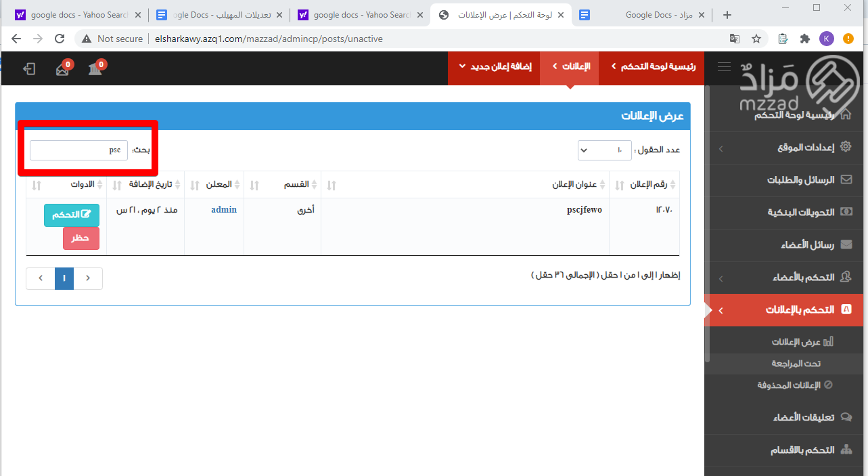Sort table by تاريخ الإضافة column

(145, 185)
